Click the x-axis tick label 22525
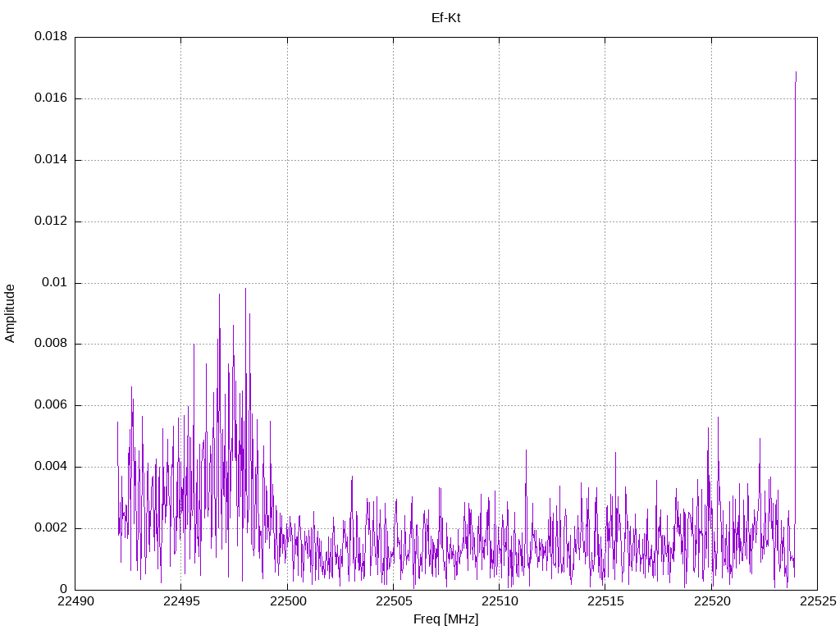The image size is (840, 630). [818, 601]
